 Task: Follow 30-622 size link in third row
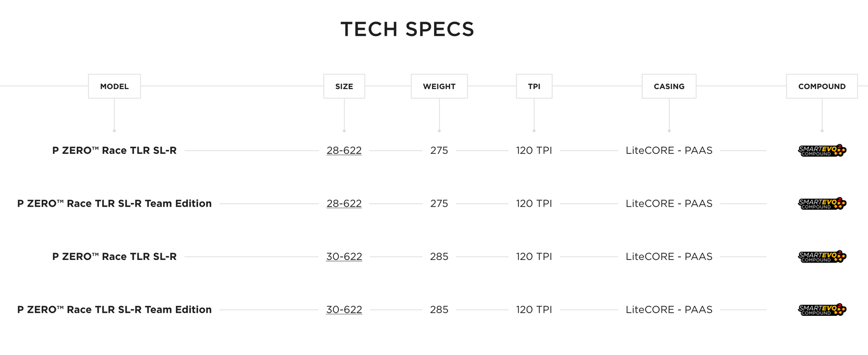click(344, 256)
